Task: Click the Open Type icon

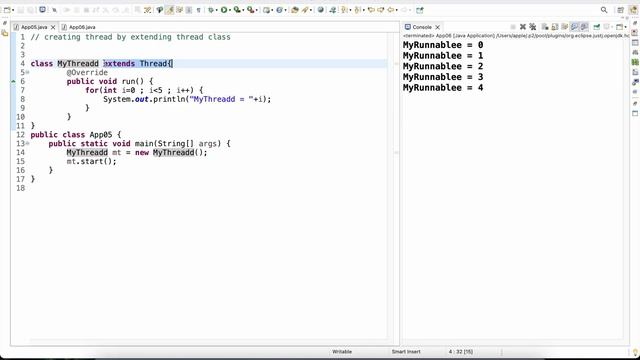Action: (295, 10)
